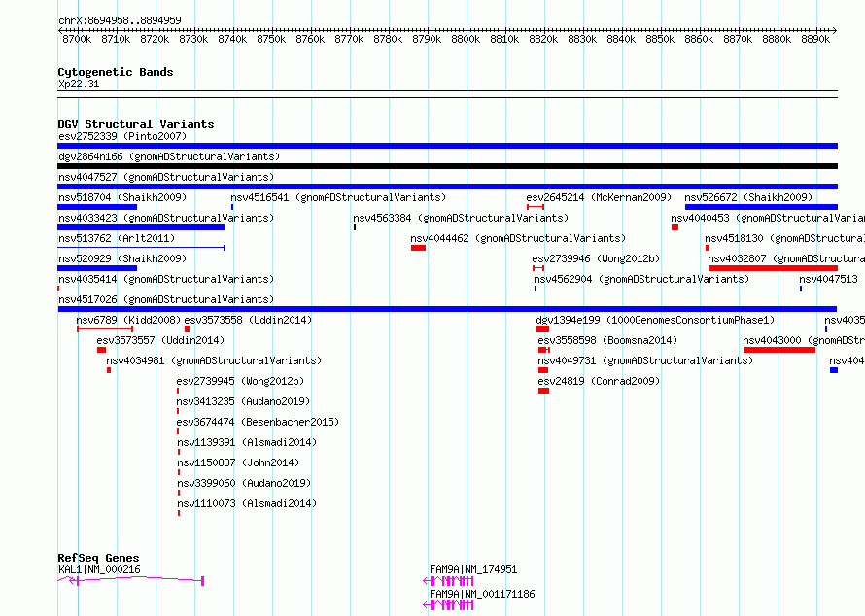This screenshot has height=616, width=865.
Task: Click the red nsv4032807 variant bar
Action: click(x=773, y=268)
